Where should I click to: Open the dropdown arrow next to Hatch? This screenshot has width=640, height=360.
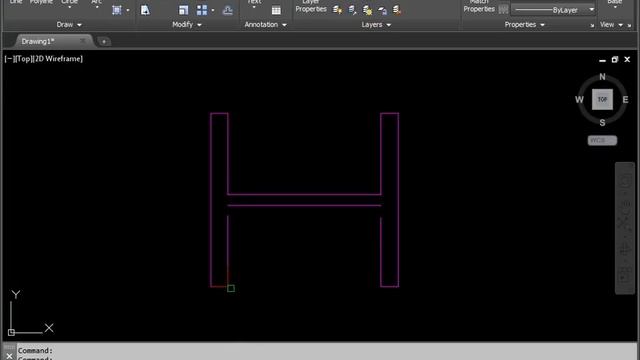click(128, 10)
